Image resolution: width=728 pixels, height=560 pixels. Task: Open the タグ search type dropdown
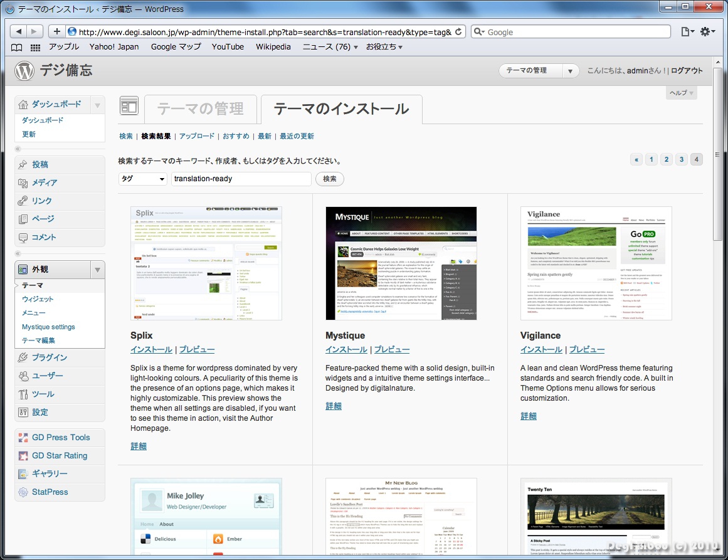142,179
